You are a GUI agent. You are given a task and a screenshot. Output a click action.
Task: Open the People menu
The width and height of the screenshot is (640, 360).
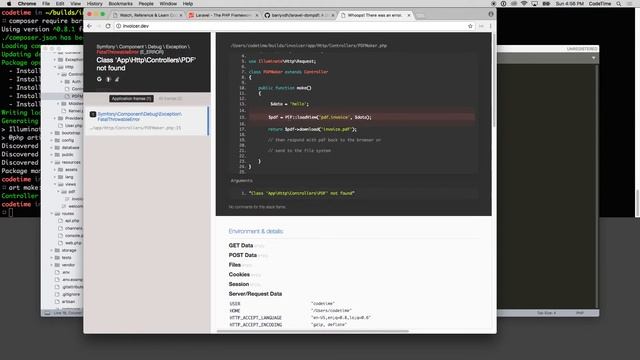(x=146, y=4)
